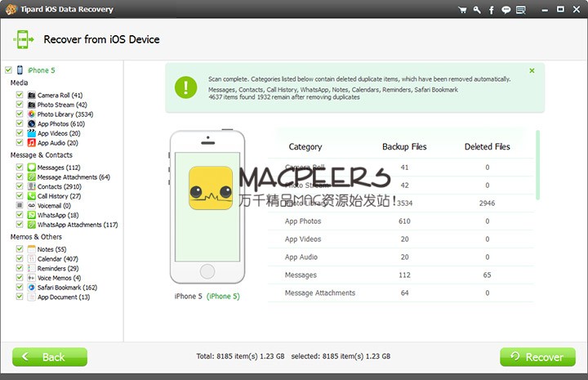This screenshot has height=380, width=588.
Task: Toggle the Photo Library checkbox
Action: 20,114
